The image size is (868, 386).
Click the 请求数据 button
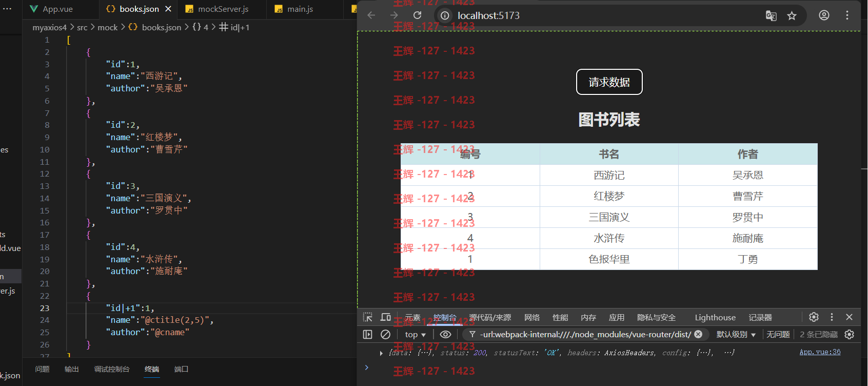click(x=609, y=82)
